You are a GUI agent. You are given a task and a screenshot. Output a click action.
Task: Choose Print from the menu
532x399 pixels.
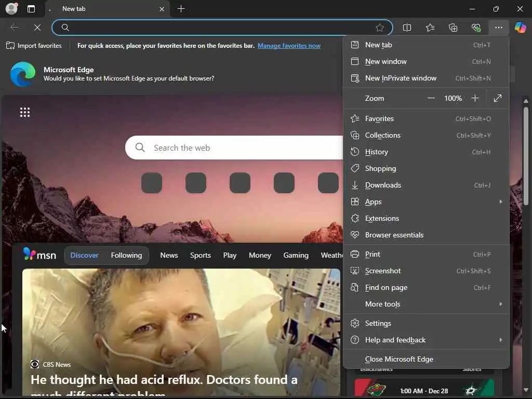tap(426, 255)
